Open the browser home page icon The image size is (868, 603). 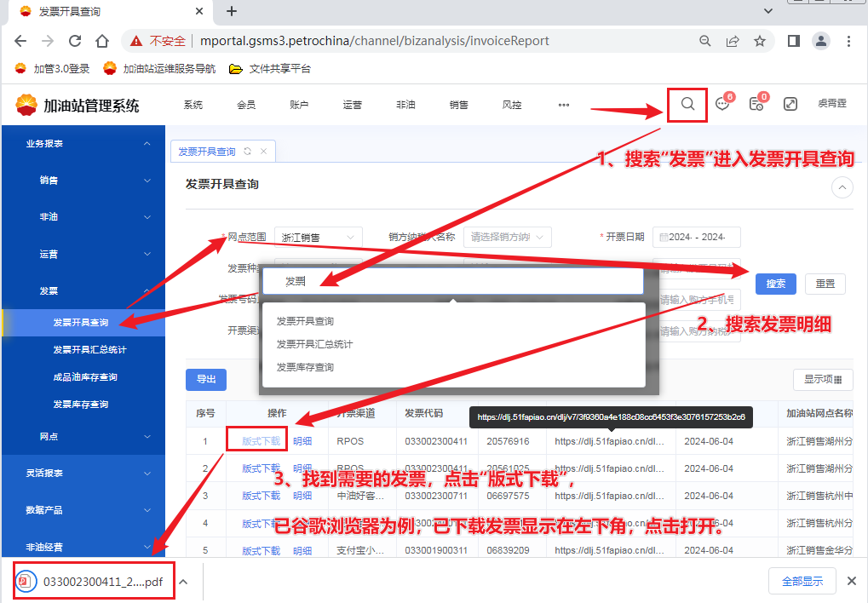click(x=102, y=41)
